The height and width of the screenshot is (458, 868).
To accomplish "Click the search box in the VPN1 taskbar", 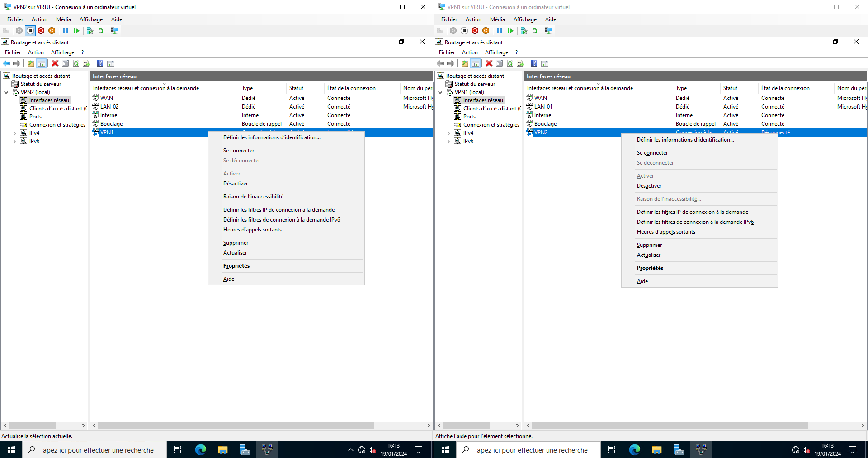I will coord(530,450).
